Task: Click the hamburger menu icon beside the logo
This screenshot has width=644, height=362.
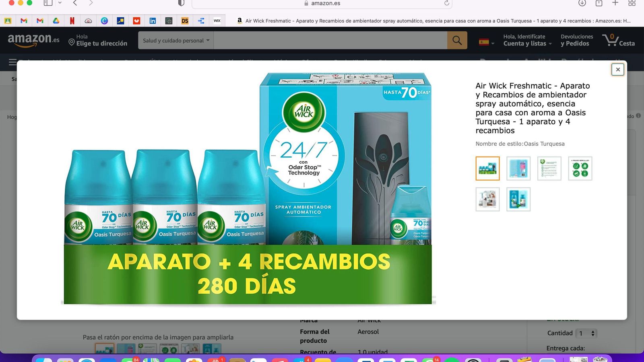Action: (x=12, y=62)
